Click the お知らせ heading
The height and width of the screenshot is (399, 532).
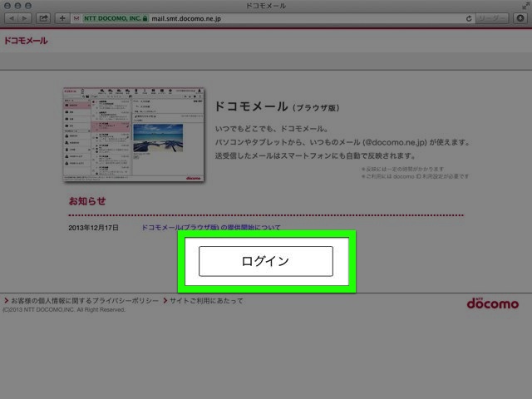87,201
